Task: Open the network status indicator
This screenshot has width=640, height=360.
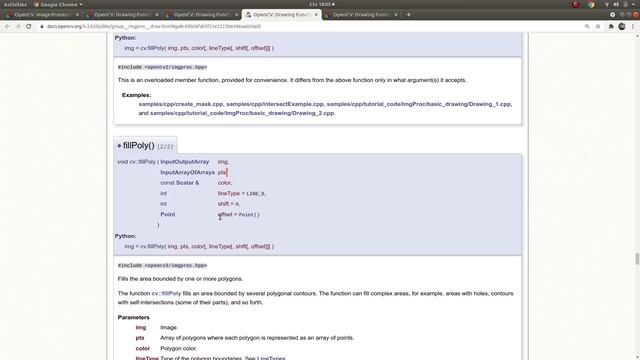Action: (x=607, y=4)
